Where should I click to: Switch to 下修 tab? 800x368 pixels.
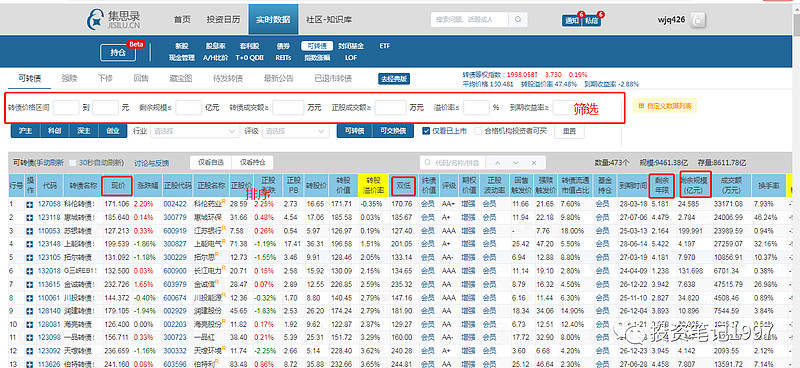click(x=105, y=79)
